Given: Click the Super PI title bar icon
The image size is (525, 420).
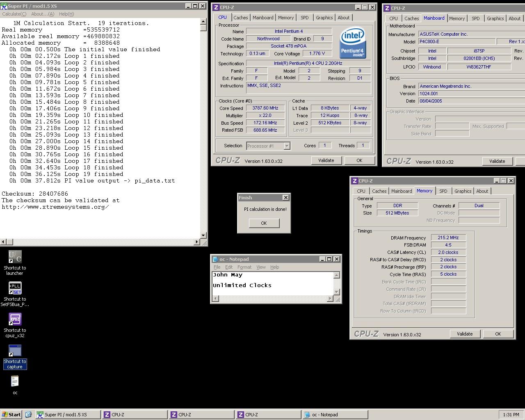Looking at the screenshot, I should click(4, 6).
